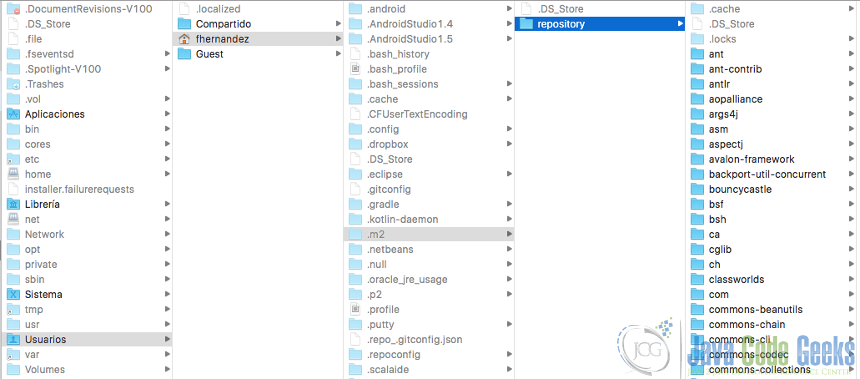Select the commons-chain folder name

(x=747, y=324)
